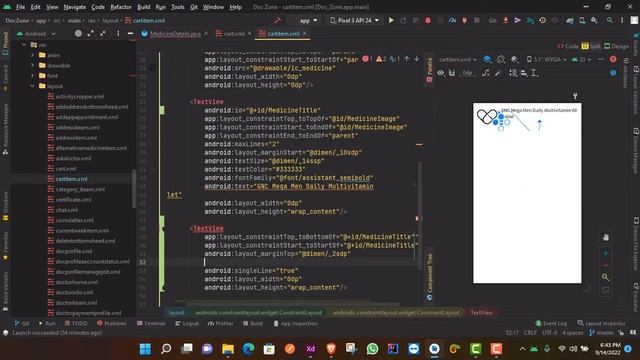Switch to cart.xml editor tab
This screenshot has width=640, height=360.
pos(234,33)
